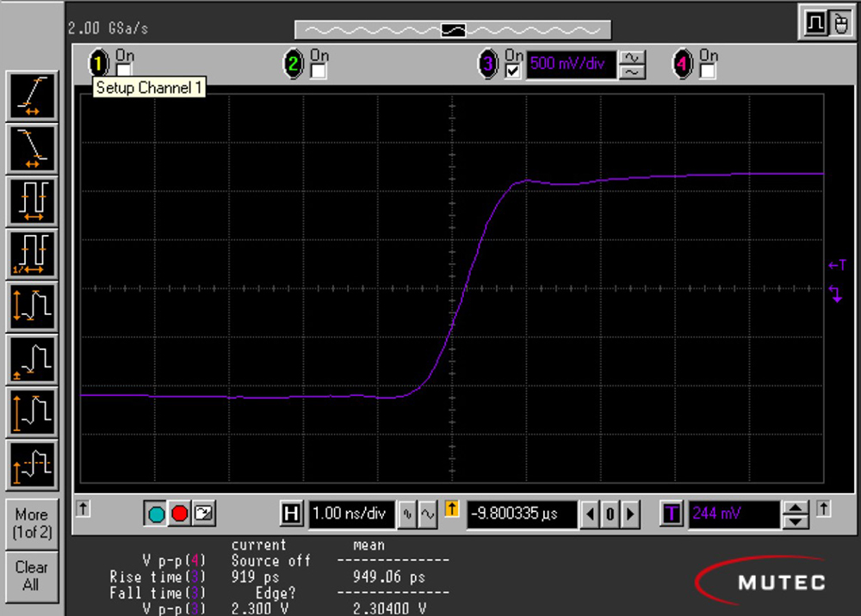
Task: Enable the Channel 2 On checkbox
Action: coord(319,71)
